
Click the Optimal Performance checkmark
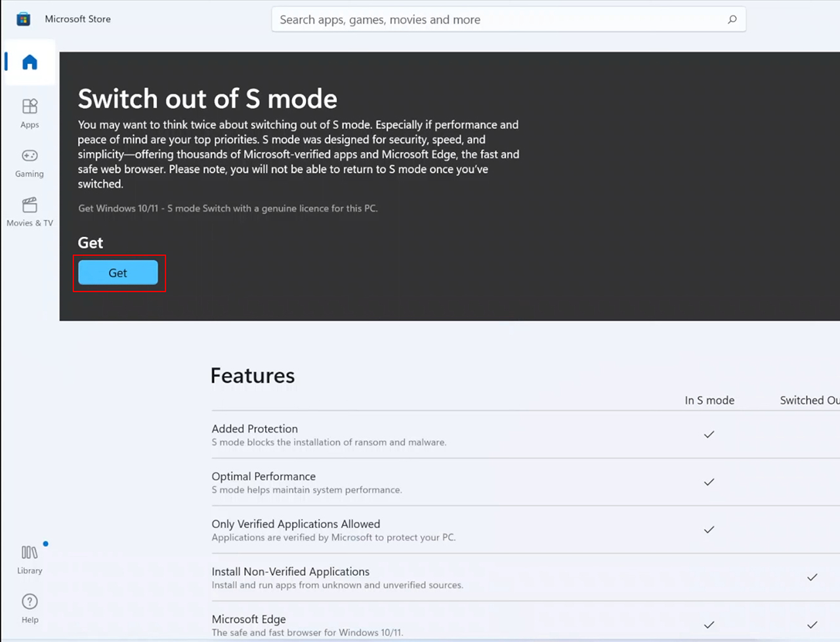[x=709, y=482]
